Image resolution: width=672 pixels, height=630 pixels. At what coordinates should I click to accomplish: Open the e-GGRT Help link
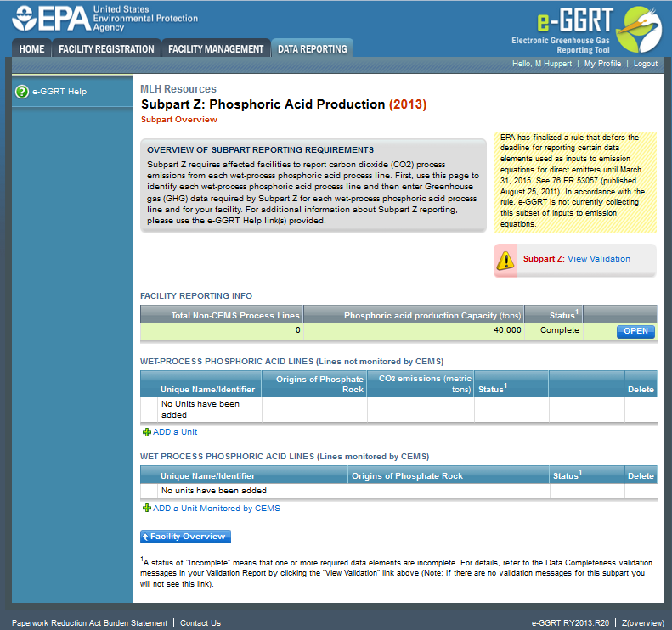(59, 91)
